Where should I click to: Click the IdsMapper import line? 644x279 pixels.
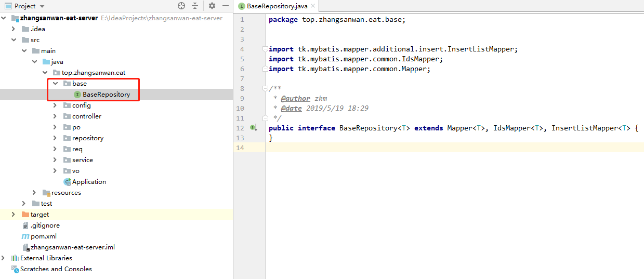pos(356,59)
